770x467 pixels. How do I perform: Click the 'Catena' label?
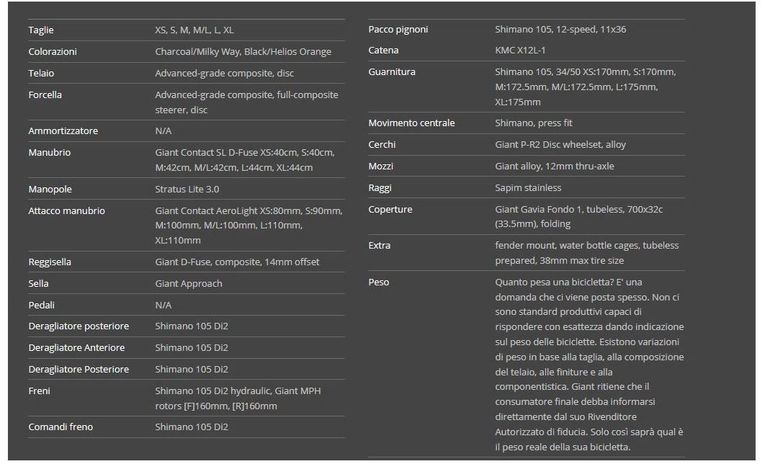[383, 50]
